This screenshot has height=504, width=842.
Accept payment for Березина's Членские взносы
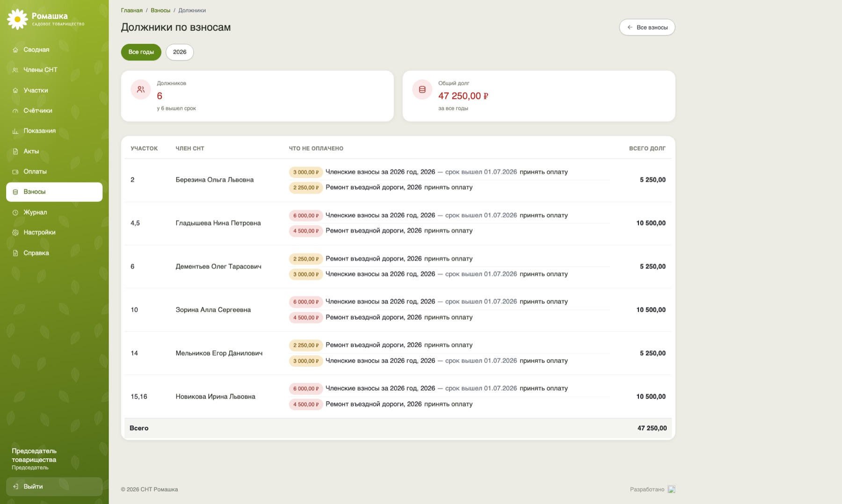(544, 172)
